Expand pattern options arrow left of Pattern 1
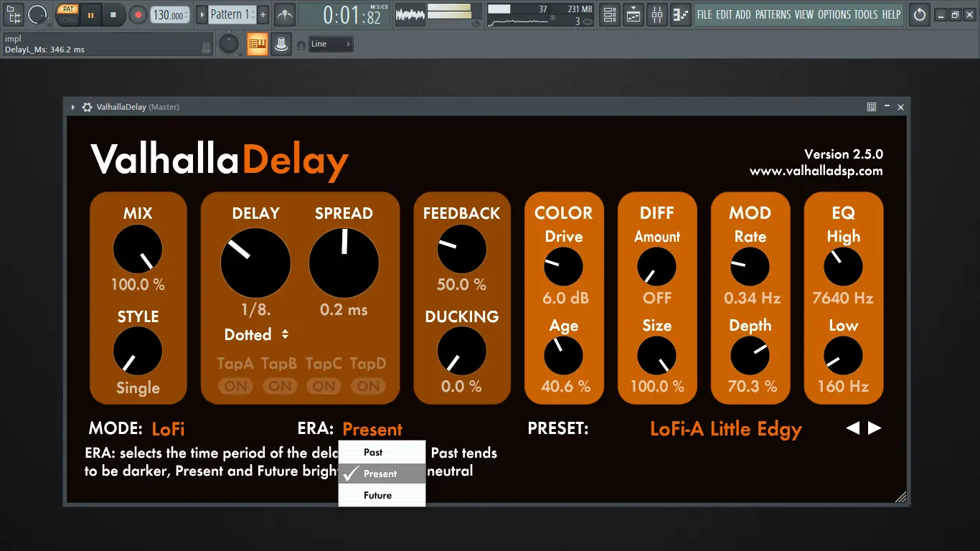Viewport: 980px width, 551px height. tap(202, 14)
